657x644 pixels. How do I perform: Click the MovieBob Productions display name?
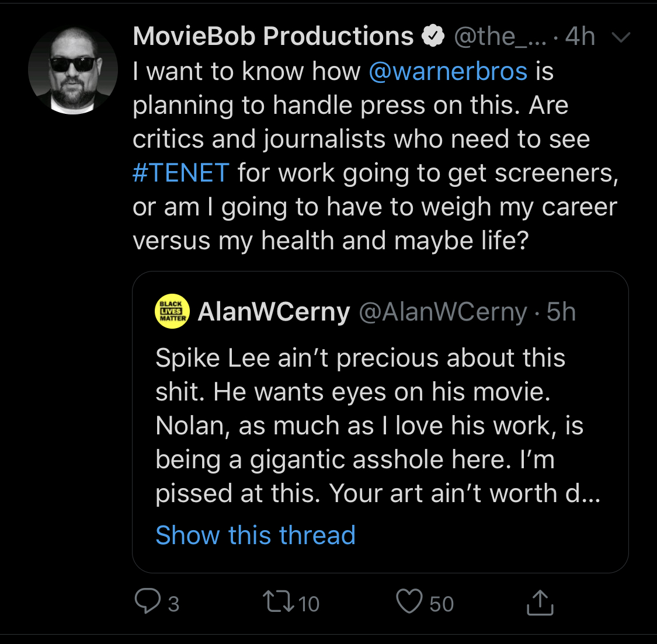(x=273, y=36)
